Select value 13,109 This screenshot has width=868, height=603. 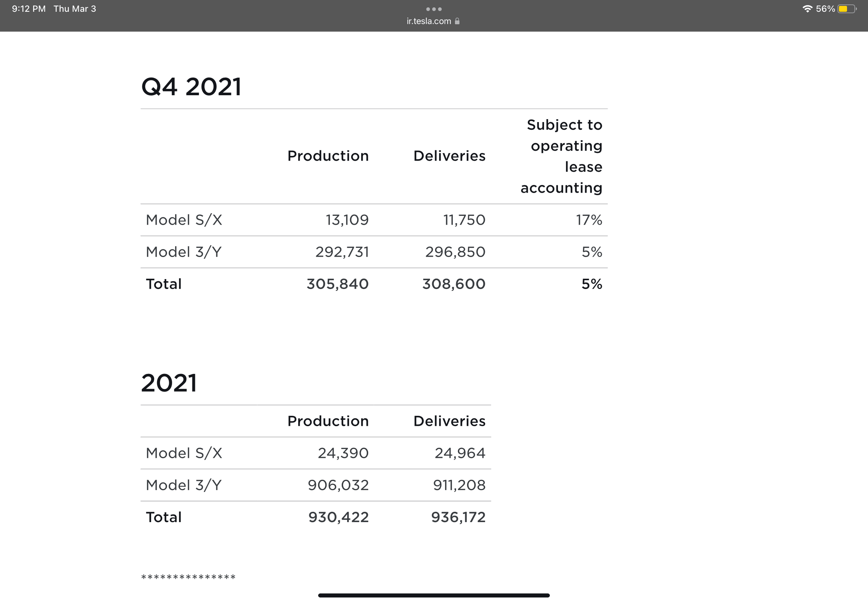click(347, 220)
